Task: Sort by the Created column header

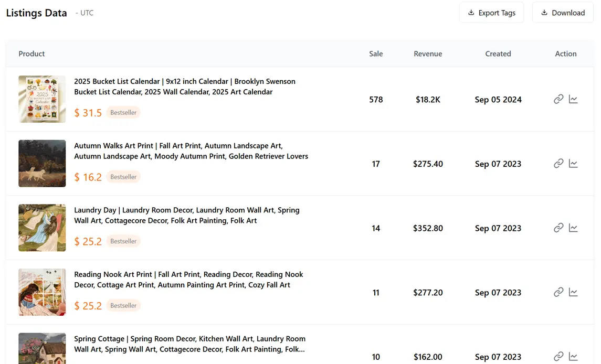Action: [x=498, y=53]
